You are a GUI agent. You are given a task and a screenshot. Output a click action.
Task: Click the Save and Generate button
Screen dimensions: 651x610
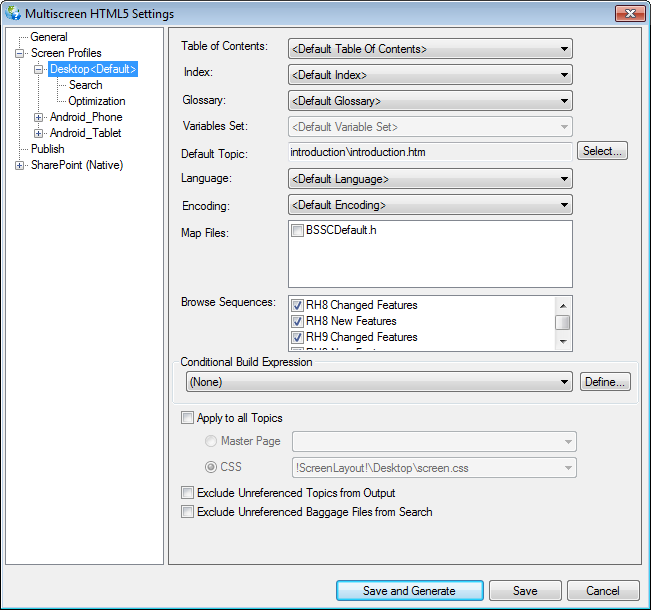[409, 590]
